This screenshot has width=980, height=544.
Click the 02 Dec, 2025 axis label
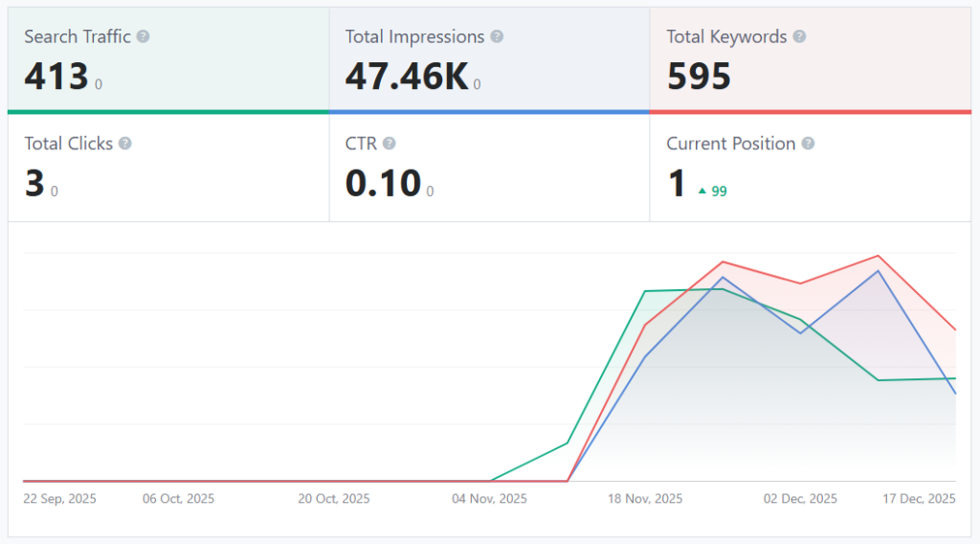pyautogui.click(x=800, y=498)
